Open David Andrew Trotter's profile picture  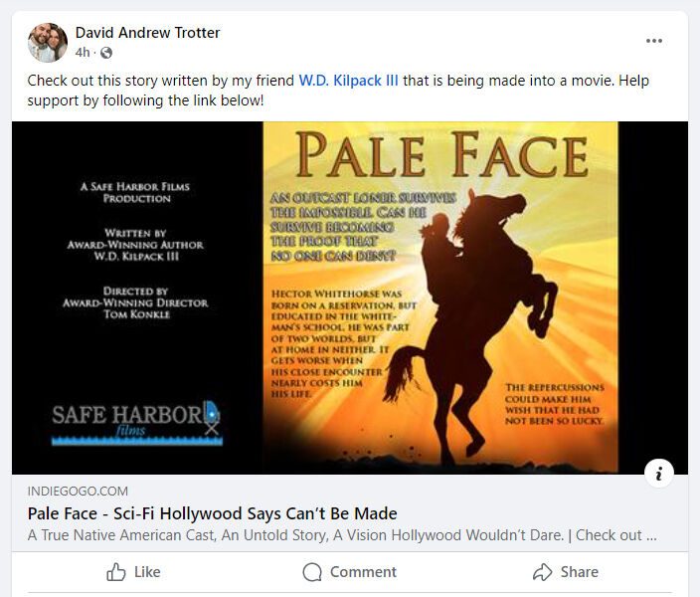click(48, 43)
